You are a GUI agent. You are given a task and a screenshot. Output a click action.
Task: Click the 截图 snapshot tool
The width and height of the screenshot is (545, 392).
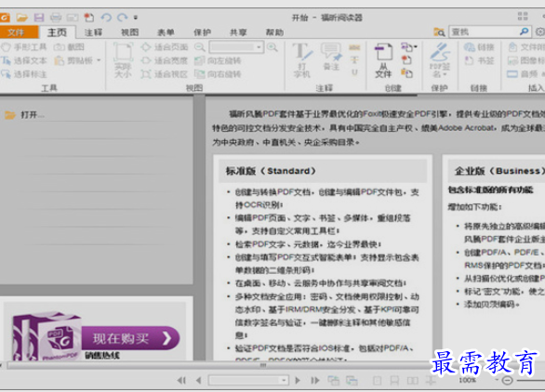coord(69,46)
